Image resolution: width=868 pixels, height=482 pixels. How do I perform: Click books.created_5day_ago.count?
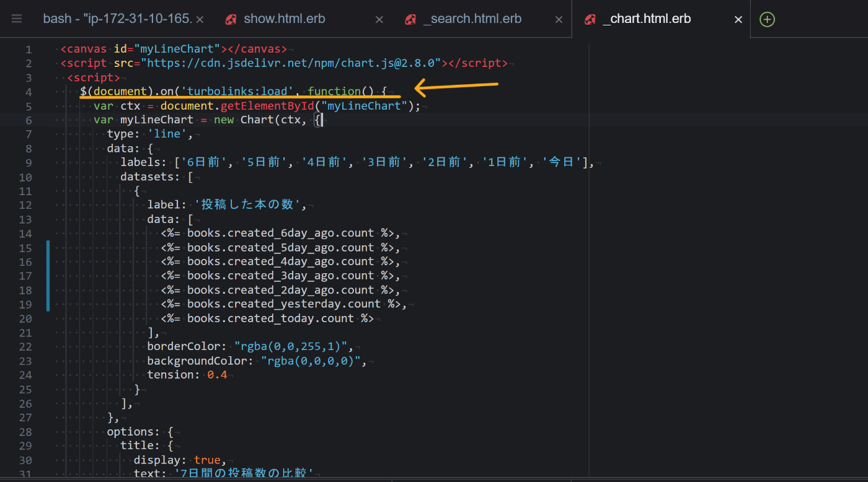point(280,248)
